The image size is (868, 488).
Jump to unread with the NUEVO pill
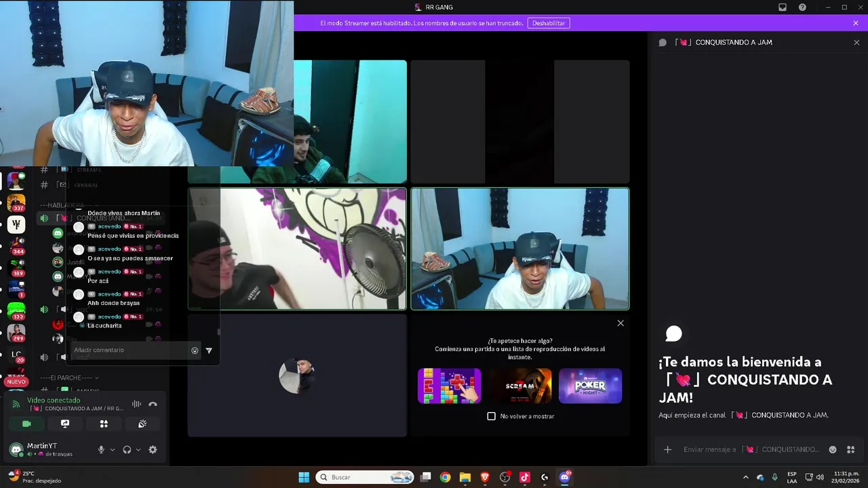(x=16, y=382)
